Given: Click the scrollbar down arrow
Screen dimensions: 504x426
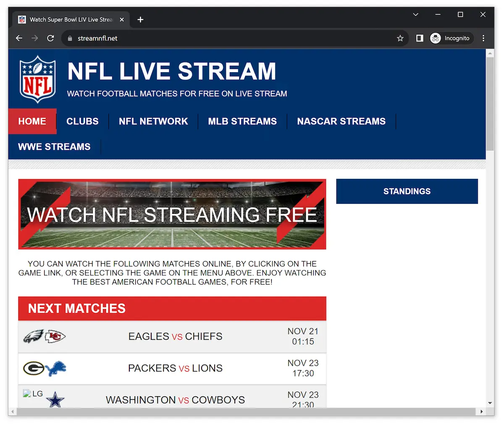Looking at the screenshot, I should (490, 403).
